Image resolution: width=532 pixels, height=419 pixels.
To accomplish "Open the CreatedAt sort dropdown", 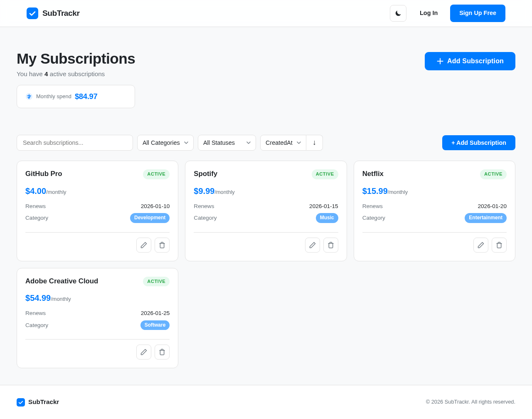I will [283, 143].
